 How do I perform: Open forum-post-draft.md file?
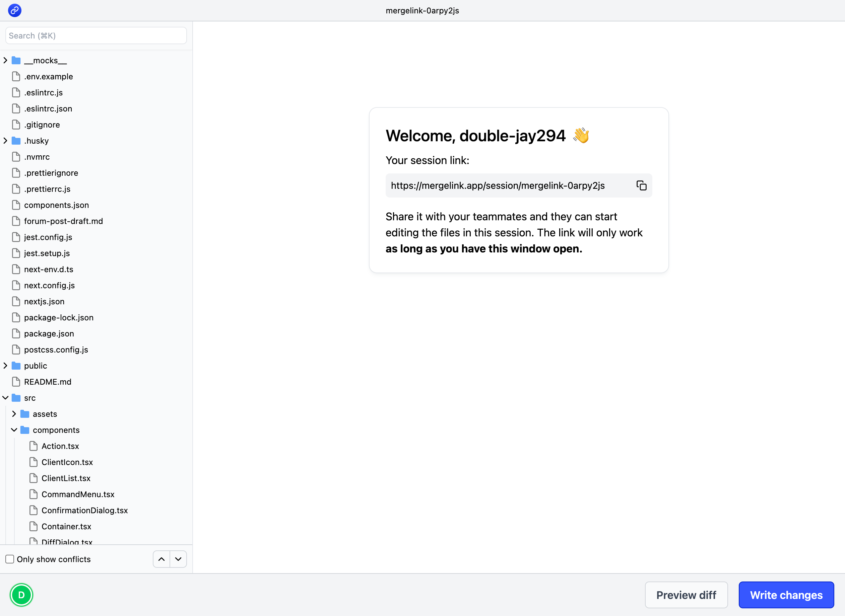[x=63, y=221]
